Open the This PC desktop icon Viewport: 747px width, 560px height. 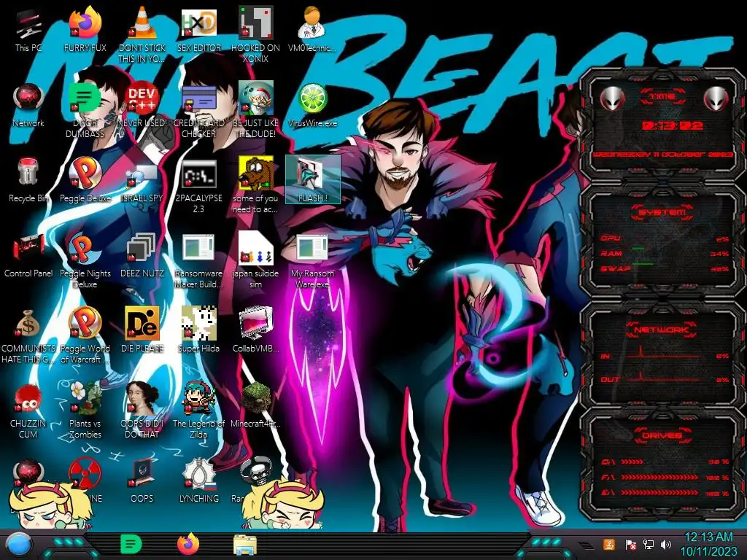tap(28, 31)
